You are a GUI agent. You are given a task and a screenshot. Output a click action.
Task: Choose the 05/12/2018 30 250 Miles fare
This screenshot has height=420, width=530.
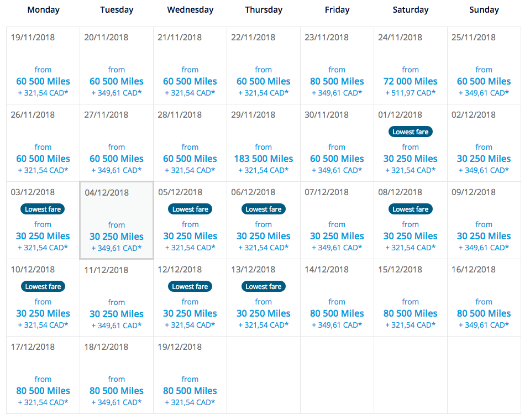click(190, 236)
